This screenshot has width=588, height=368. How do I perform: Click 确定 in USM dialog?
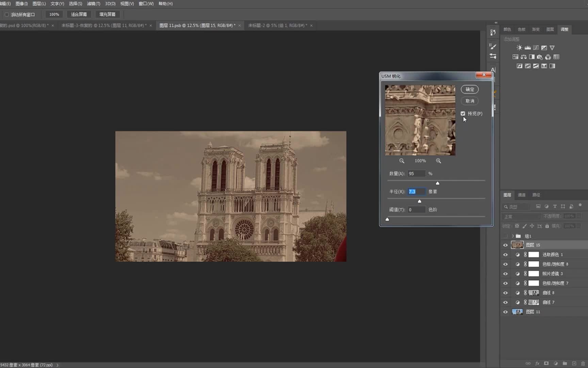(470, 90)
